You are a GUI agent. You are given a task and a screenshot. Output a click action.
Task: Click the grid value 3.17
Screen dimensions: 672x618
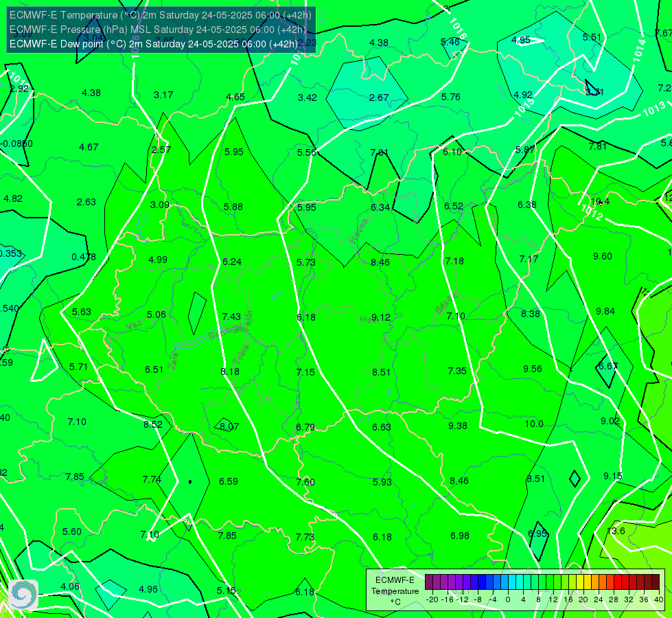coord(163,95)
